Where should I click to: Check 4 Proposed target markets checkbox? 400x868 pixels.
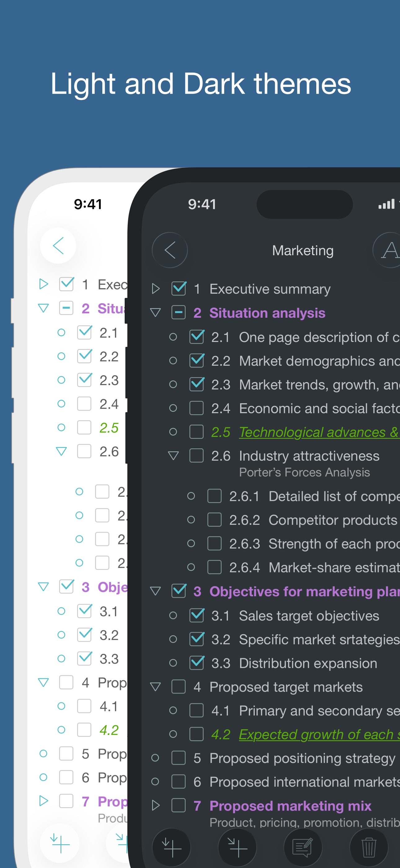coord(179,686)
